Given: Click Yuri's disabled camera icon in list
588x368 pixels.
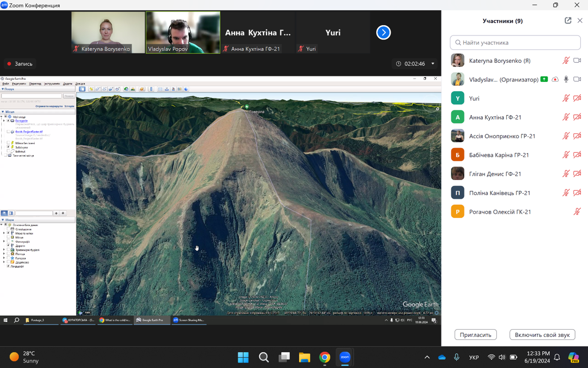Looking at the screenshot, I should coord(577,98).
